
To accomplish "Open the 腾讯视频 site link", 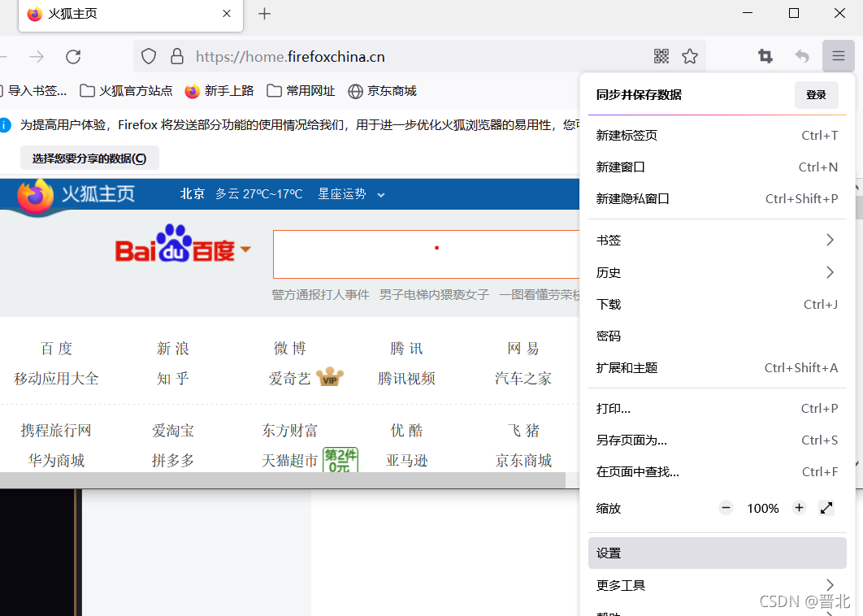I will pos(406,378).
